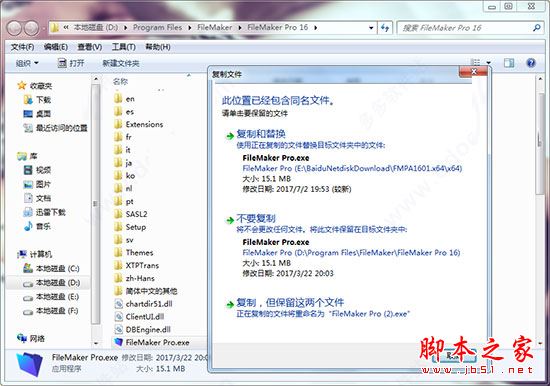Choose 复制，但保留这两个文件 option
Viewport: 550px width, 386px height.
pos(290,302)
